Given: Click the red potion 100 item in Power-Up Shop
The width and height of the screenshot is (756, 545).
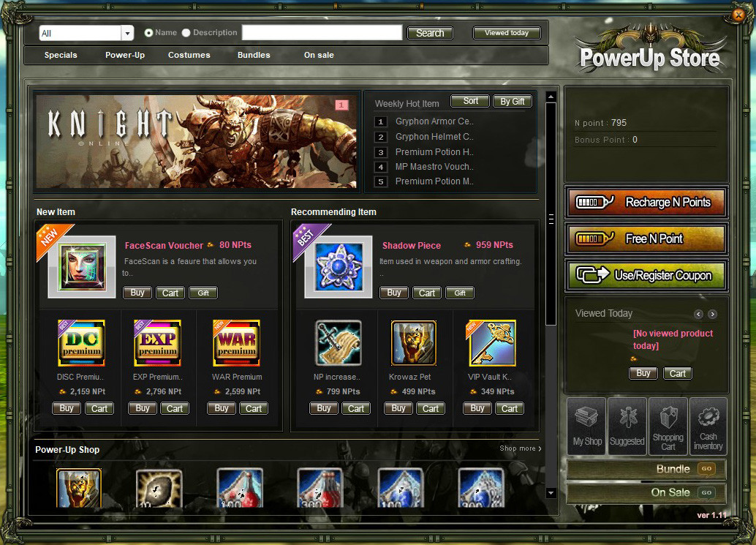Looking at the screenshot, I should 240,488.
